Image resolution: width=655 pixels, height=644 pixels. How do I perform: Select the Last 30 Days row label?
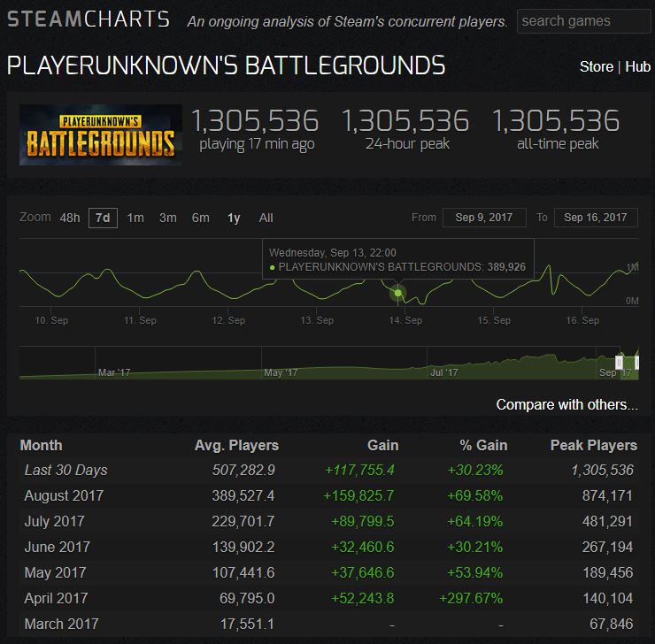coord(66,471)
